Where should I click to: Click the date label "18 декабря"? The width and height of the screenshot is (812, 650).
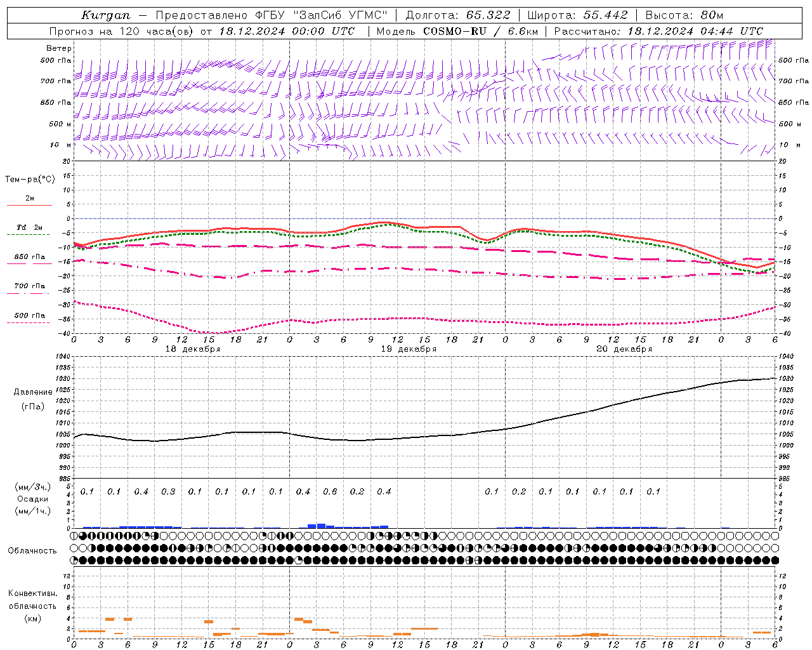[x=193, y=349]
